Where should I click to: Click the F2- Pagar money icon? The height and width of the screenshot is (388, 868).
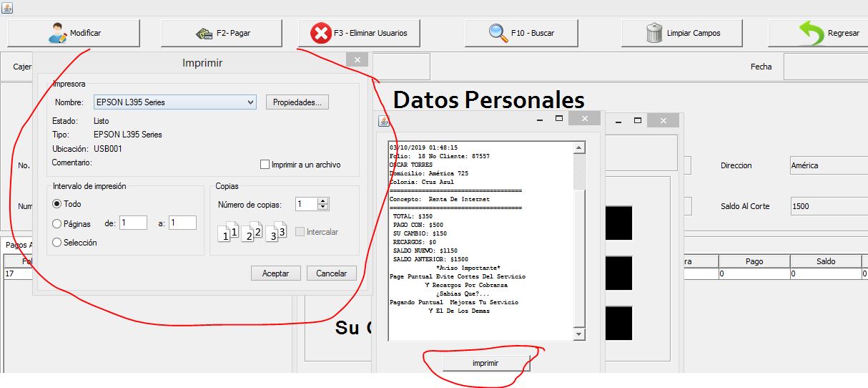pos(204,33)
